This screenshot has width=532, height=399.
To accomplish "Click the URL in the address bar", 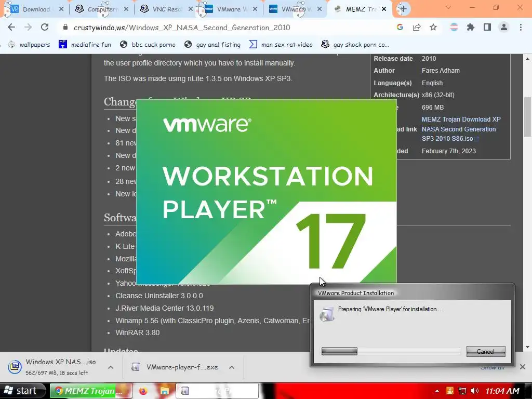I will [x=182, y=28].
